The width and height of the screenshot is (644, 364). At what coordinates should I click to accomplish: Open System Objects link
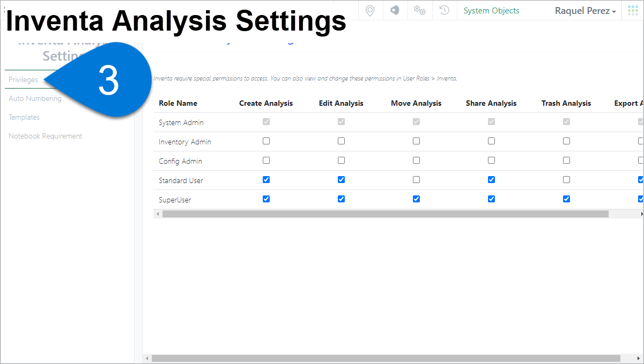491,11
